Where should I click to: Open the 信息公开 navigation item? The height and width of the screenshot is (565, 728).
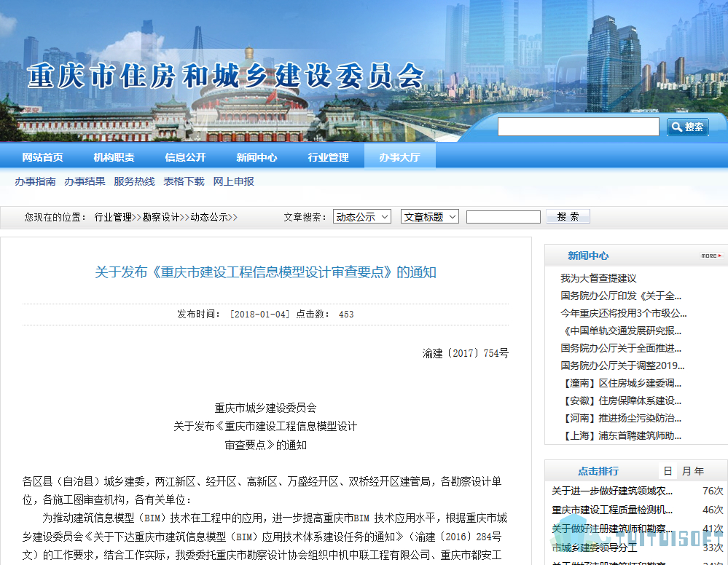tap(185, 157)
